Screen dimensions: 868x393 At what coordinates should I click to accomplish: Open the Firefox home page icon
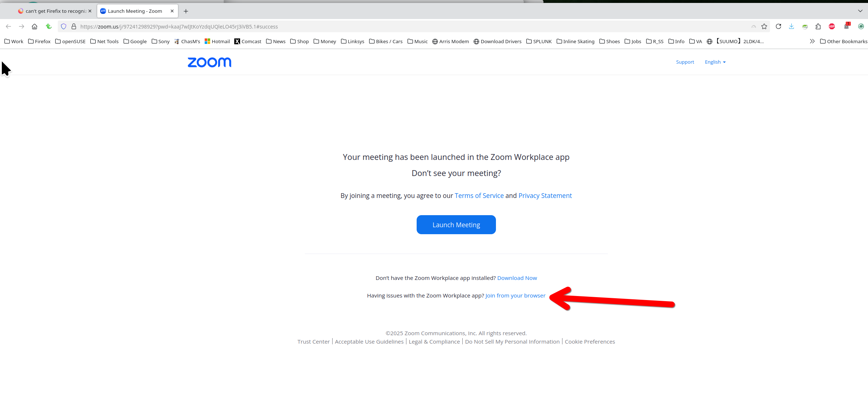pos(34,26)
